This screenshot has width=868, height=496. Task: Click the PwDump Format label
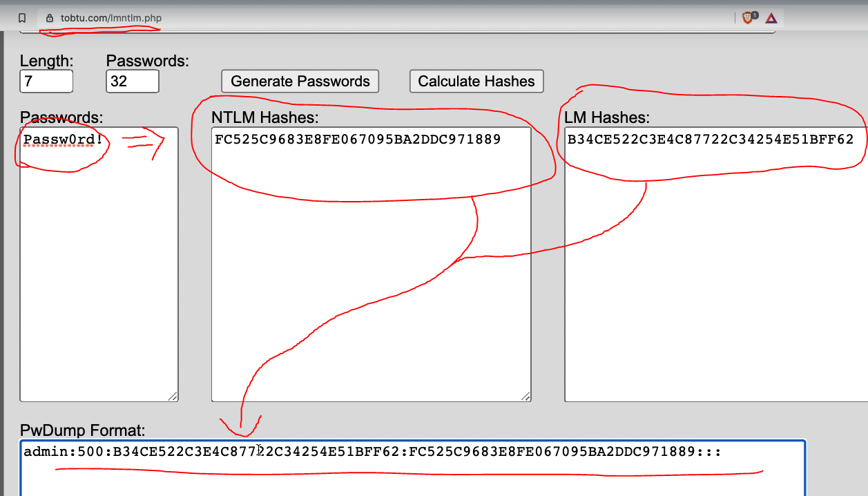point(83,430)
